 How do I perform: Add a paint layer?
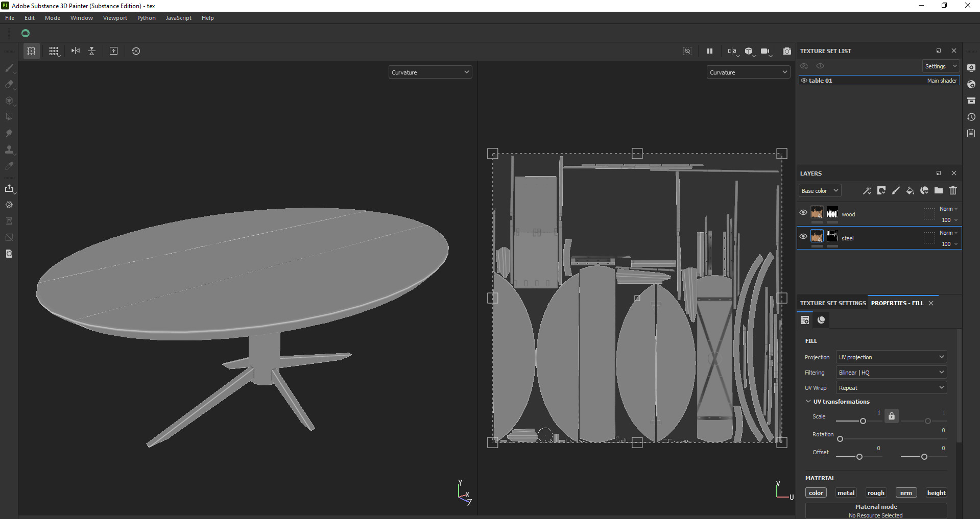[x=896, y=190]
